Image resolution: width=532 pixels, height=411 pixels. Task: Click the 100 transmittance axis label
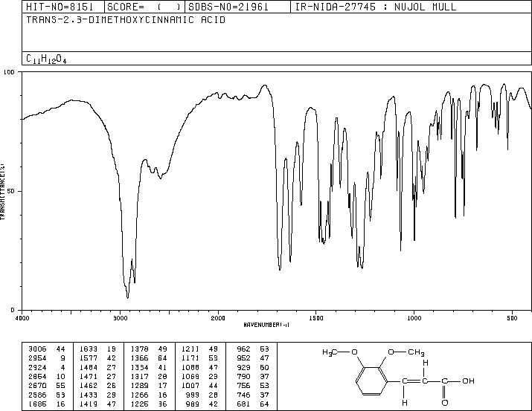click(x=9, y=72)
